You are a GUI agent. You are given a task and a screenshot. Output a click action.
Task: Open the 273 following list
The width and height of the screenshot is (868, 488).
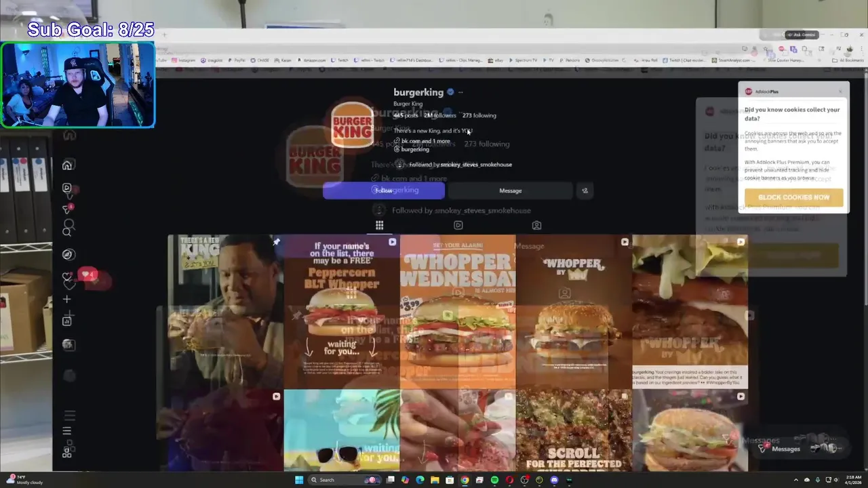[479, 115]
